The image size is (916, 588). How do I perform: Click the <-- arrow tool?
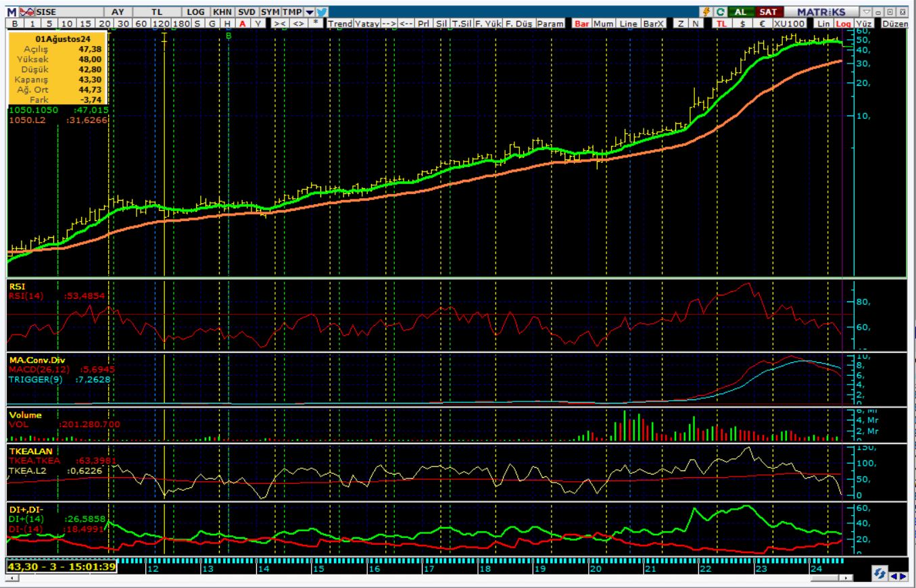tap(406, 23)
